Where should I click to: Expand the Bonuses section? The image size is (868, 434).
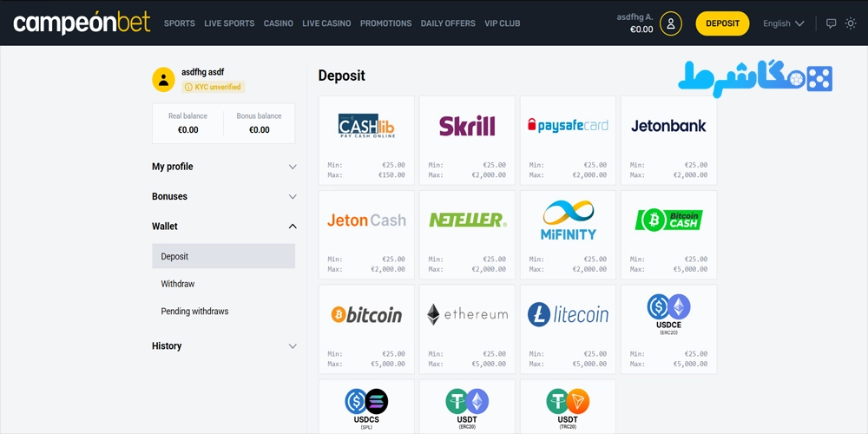(x=224, y=196)
